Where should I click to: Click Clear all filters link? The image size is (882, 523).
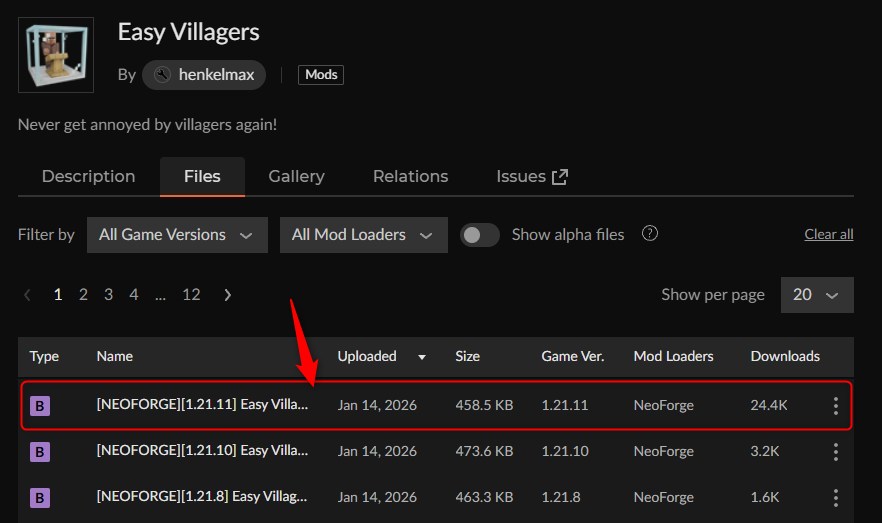(828, 235)
